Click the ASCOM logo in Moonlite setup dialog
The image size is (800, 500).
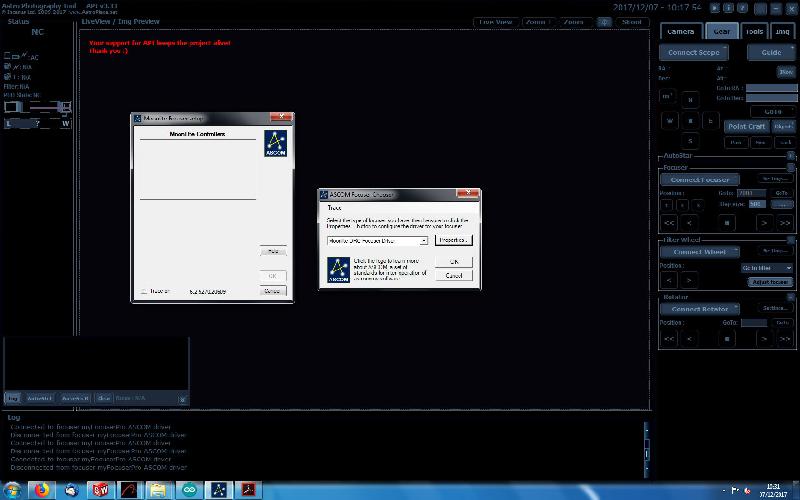(276, 143)
